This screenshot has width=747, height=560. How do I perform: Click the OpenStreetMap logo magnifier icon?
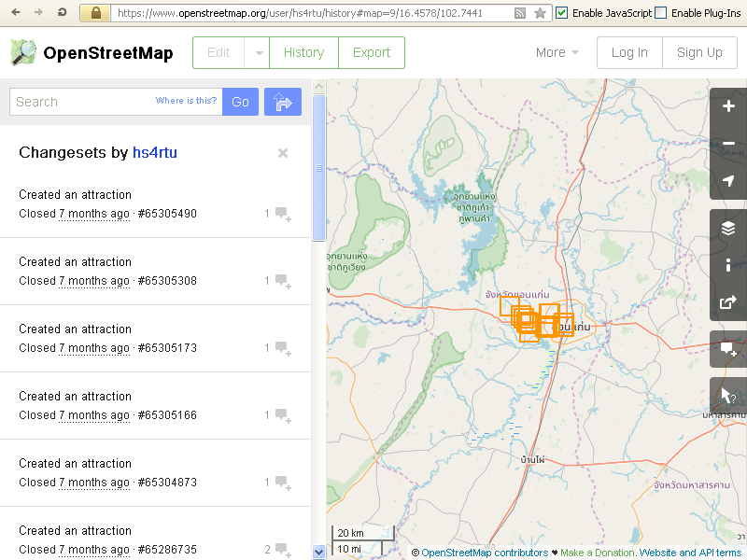click(23, 52)
